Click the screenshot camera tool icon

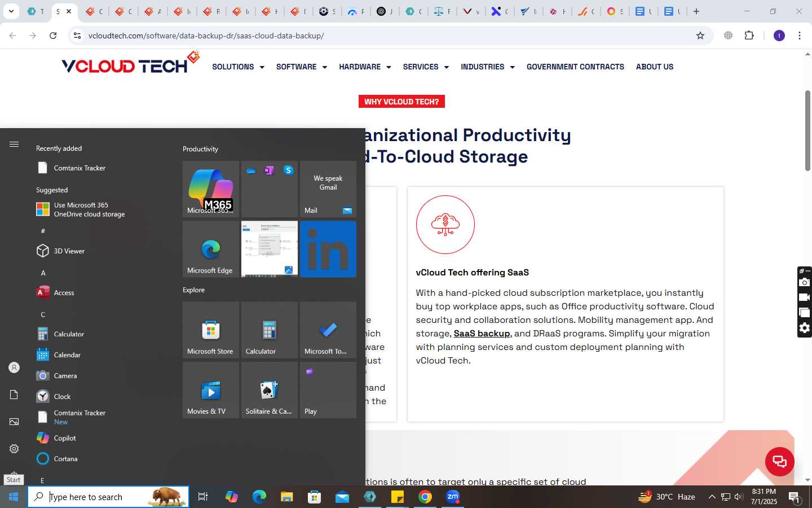pos(805,282)
